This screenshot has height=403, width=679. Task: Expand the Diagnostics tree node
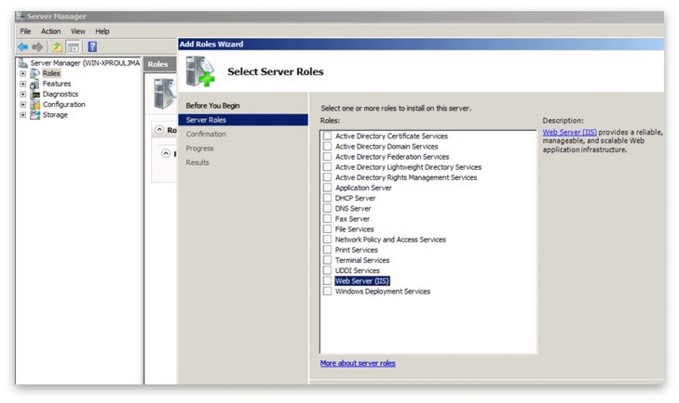[23, 94]
